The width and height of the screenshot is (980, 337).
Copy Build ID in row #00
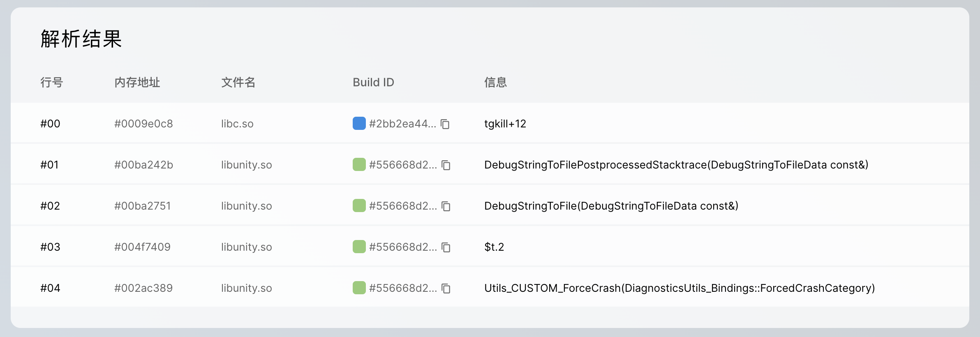point(445,124)
